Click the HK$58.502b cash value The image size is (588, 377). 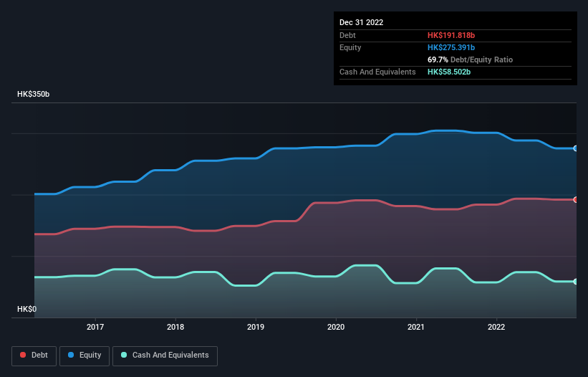tap(449, 72)
